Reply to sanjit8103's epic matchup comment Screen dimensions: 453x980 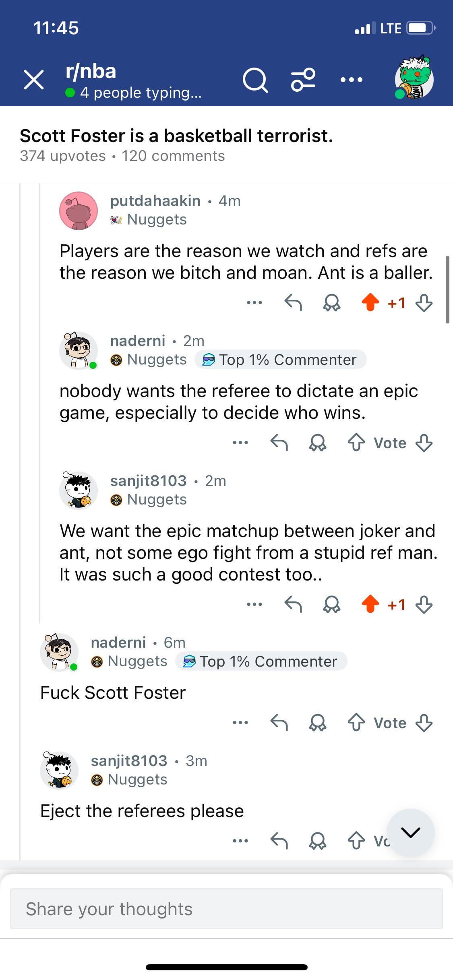[293, 604]
